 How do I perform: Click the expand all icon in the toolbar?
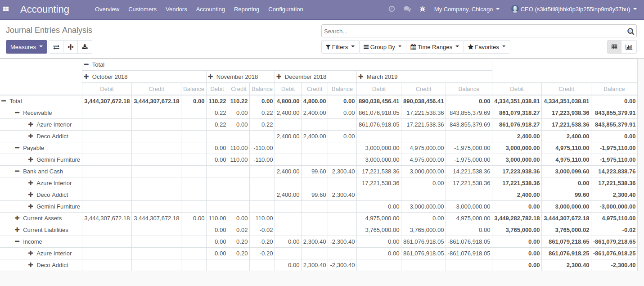[70, 46]
